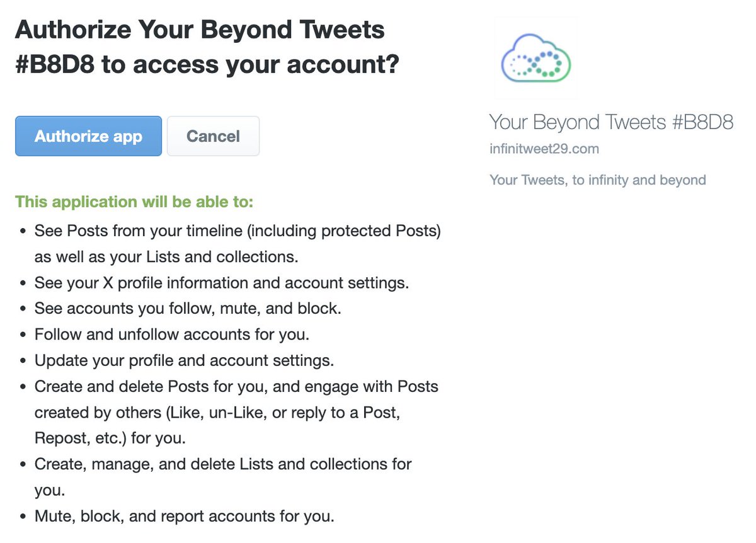The width and height of the screenshot is (756, 543).
Task: Click the authorization page heading
Action: point(207,47)
